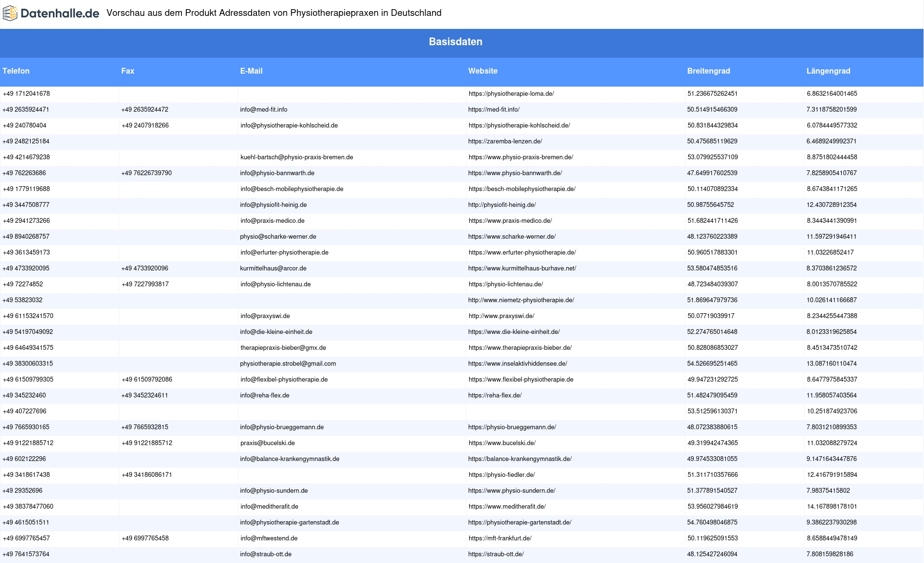The image size is (924, 563).
Task: Click the E-Mail column header
Action: pos(251,71)
